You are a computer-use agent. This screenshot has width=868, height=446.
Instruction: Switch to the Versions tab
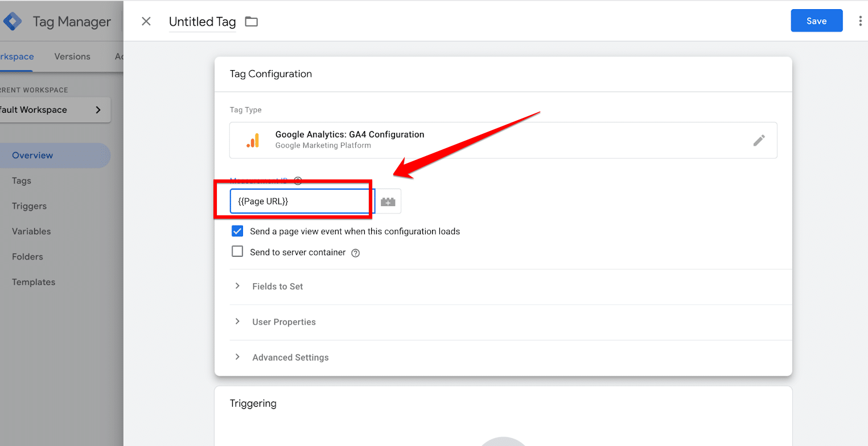(72, 56)
